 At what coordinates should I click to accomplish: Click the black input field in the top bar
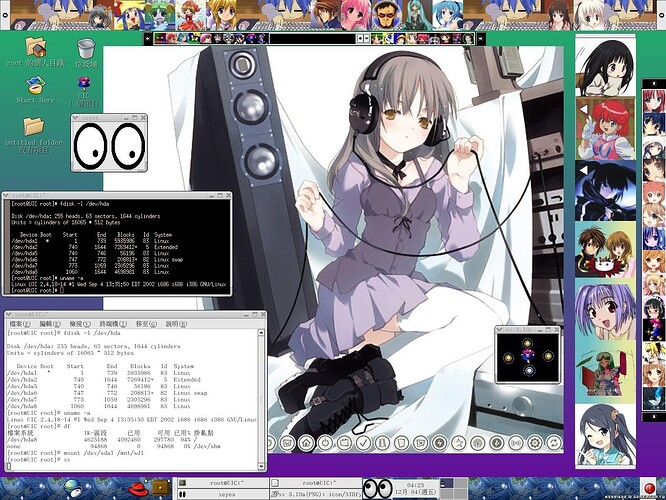(313, 39)
